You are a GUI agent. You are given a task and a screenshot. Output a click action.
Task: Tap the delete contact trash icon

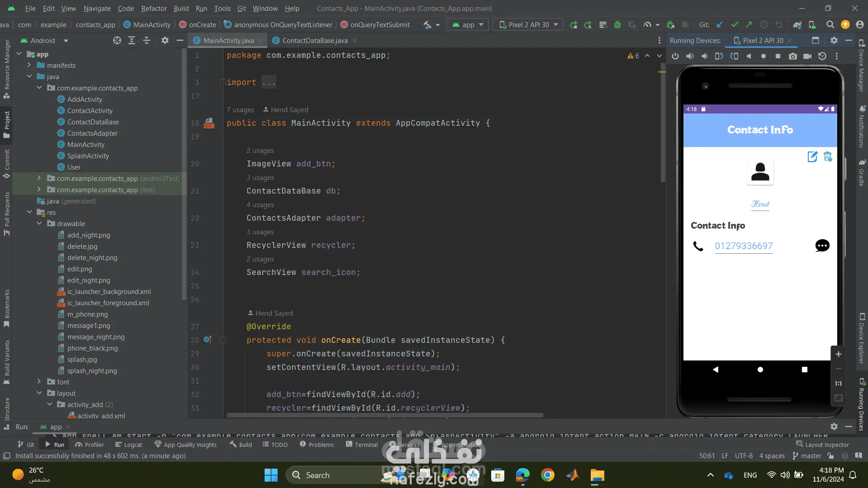(x=828, y=156)
